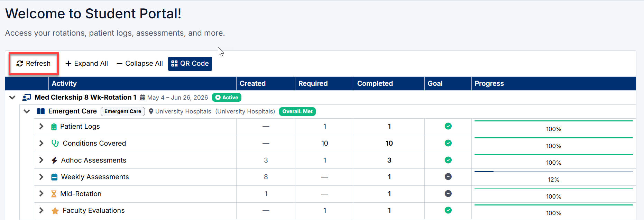Click the Faculty Evaluations label
This screenshot has height=220, width=644.
94,210
